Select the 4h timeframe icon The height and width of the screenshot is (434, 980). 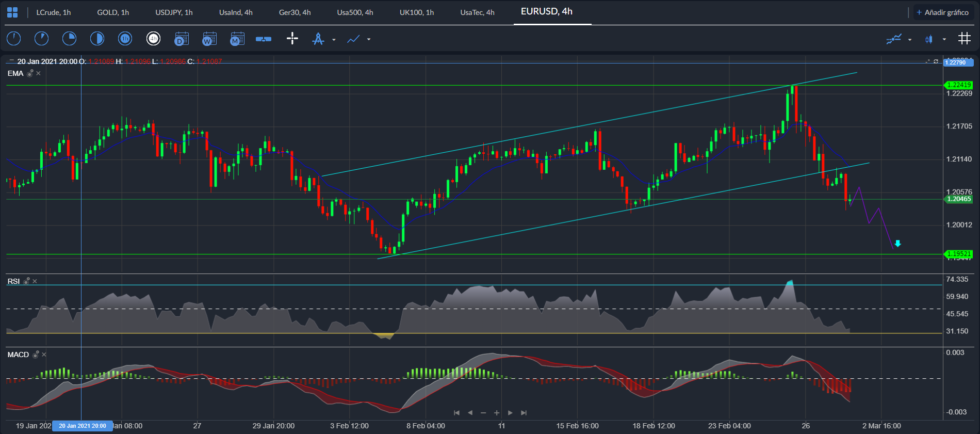tap(153, 39)
